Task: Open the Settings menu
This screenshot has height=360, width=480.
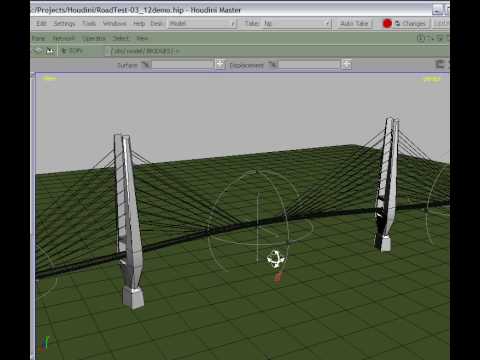Action: pos(64,23)
